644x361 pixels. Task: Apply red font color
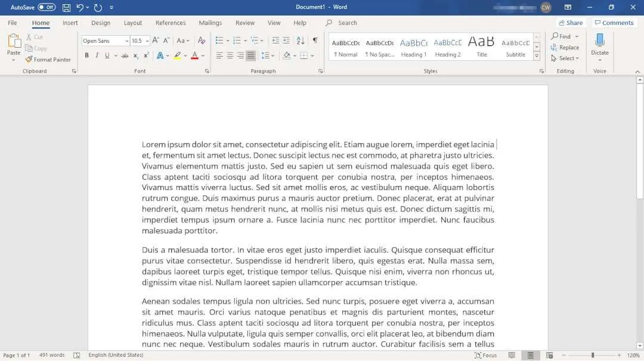[194, 55]
